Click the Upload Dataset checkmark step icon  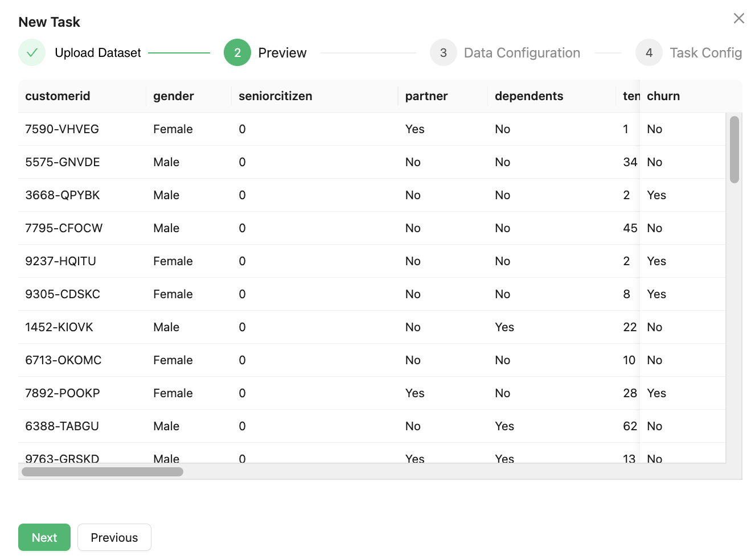coord(32,53)
